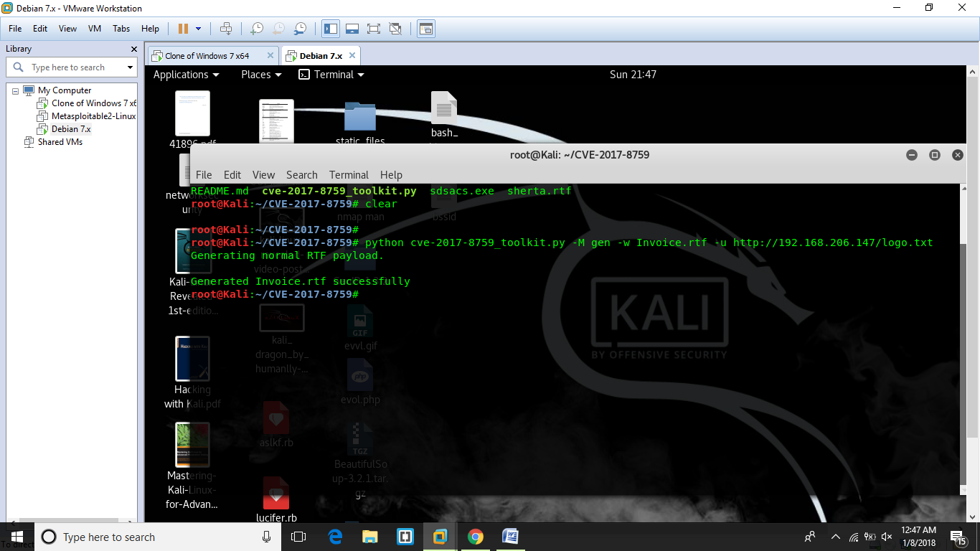The width and height of the screenshot is (980, 551).
Task: Open the Wi-Fi network icon
Action: 854,537
